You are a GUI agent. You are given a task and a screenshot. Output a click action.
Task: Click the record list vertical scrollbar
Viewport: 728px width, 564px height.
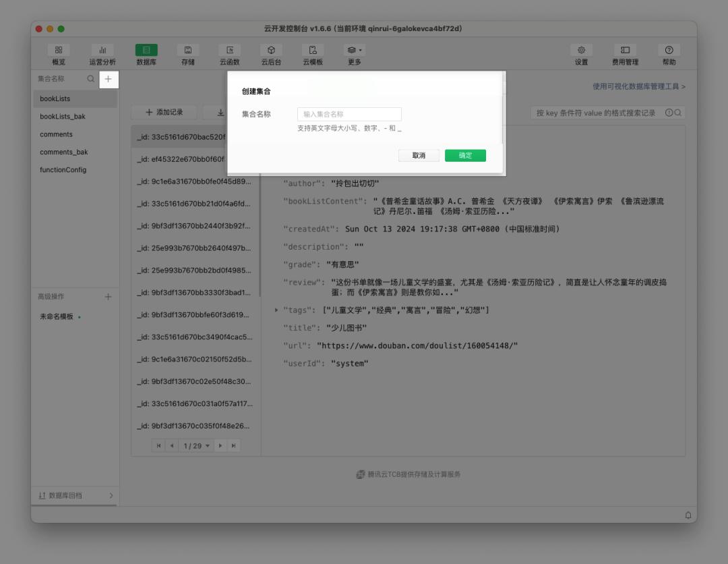(x=260, y=235)
